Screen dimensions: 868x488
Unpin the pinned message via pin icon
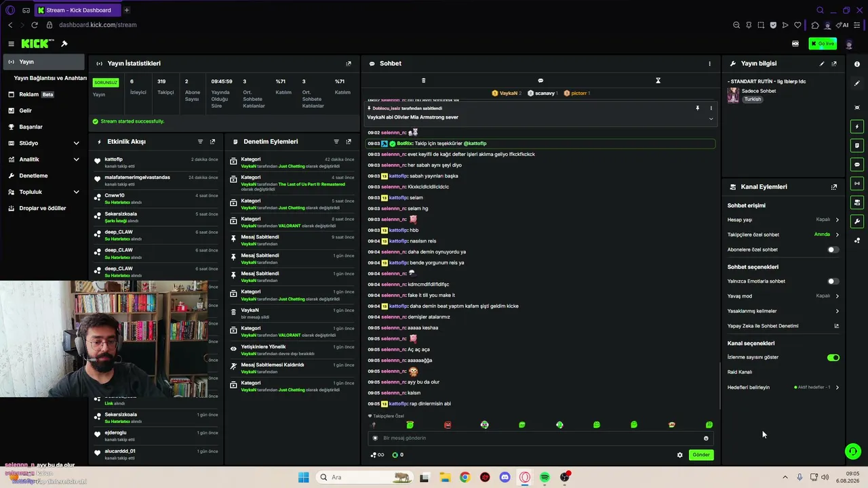click(x=697, y=108)
